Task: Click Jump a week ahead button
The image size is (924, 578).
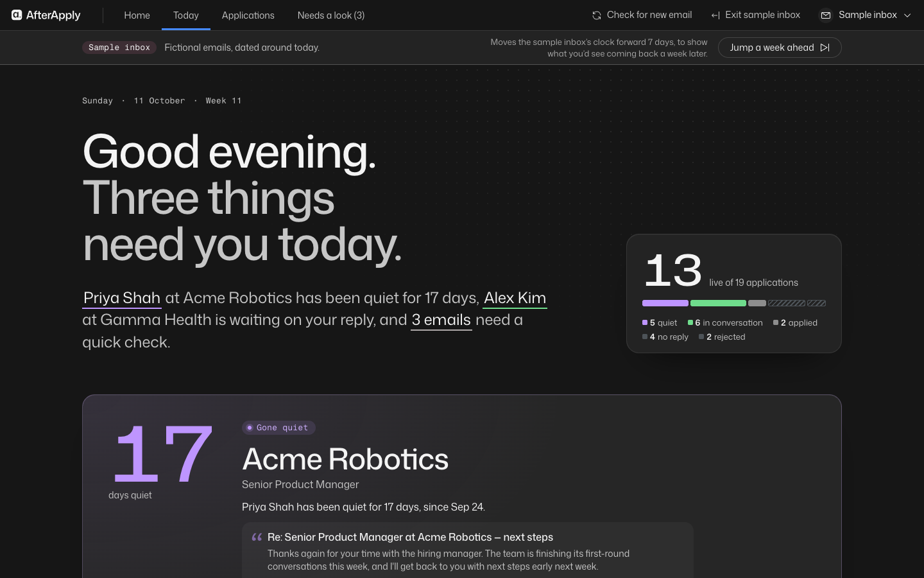Action: [x=780, y=48]
